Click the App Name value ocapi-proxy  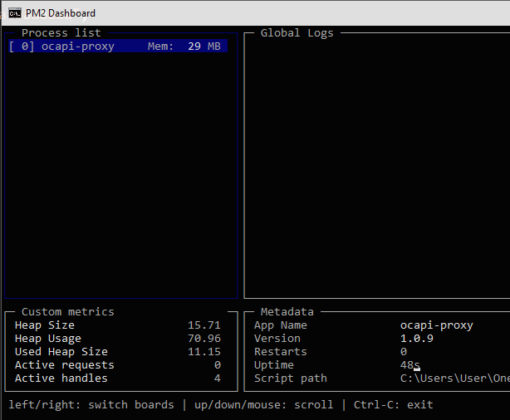tap(436, 325)
